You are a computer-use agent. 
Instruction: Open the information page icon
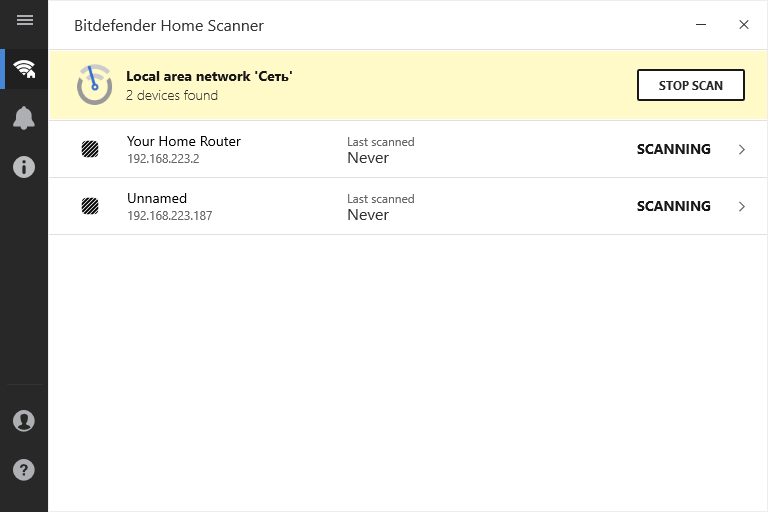coord(24,167)
